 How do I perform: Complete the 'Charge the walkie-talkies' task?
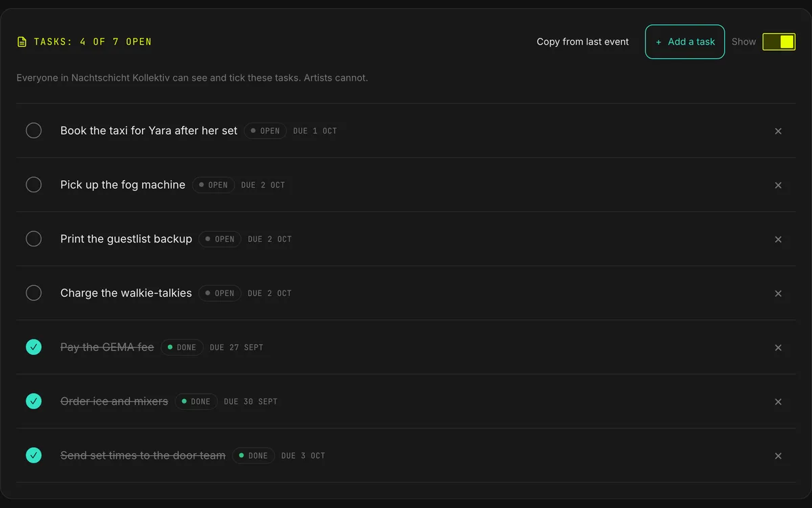34,293
